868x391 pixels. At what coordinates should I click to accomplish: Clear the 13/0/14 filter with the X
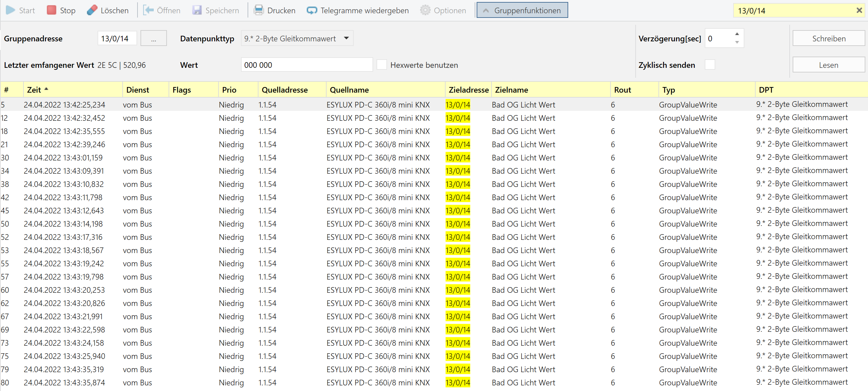(x=859, y=11)
